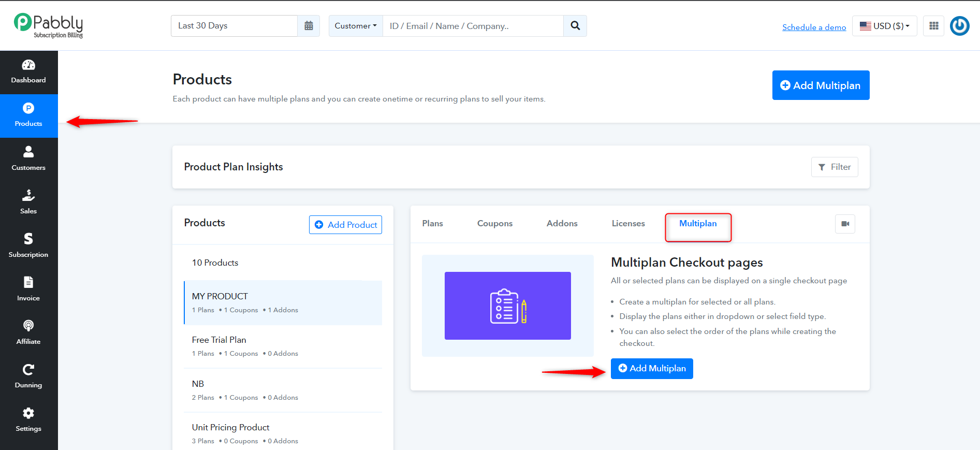Expand the Customer search type dropdown

coord(356,26)
